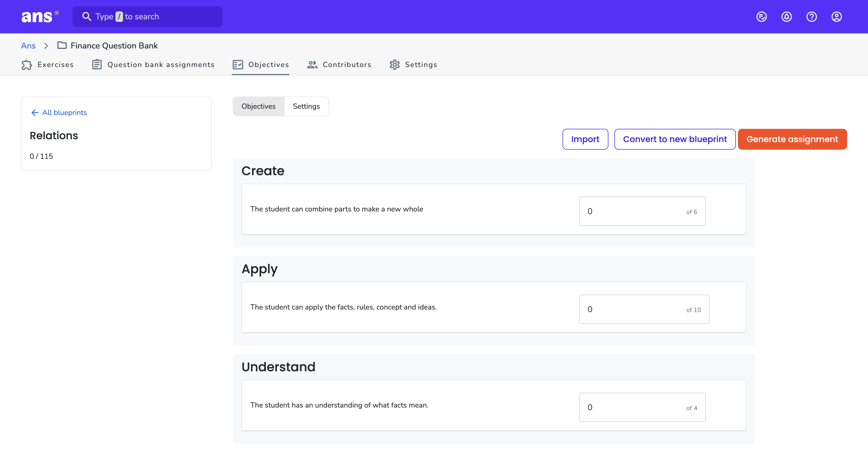The width and height of the screenshot is (868, 449).
Task: Select the Objectives top navigation tab
Action: click(x=260, y=65)
